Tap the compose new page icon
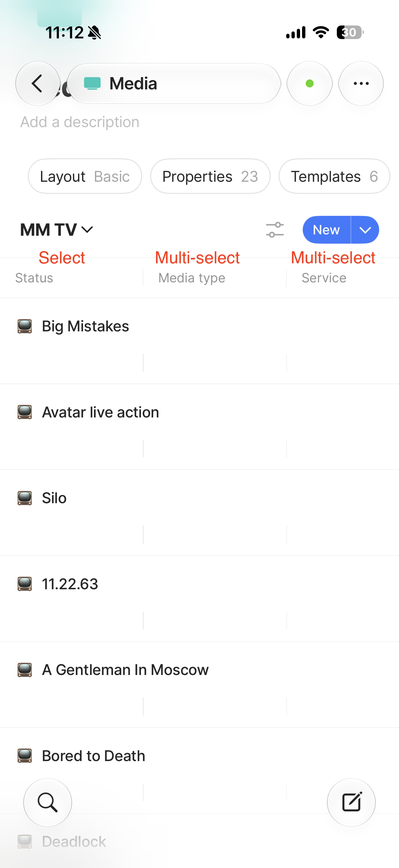399x868 pixels. click(x=351, y=802)
